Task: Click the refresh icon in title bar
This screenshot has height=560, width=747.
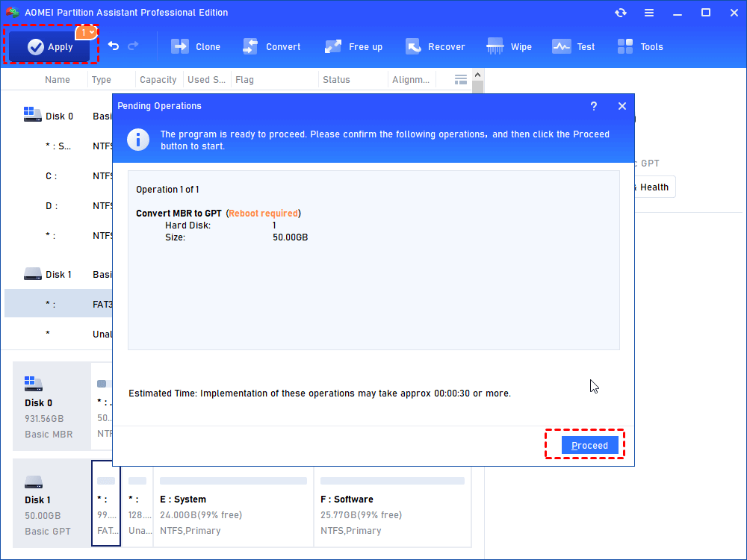Action: click(x=621, y=13)
